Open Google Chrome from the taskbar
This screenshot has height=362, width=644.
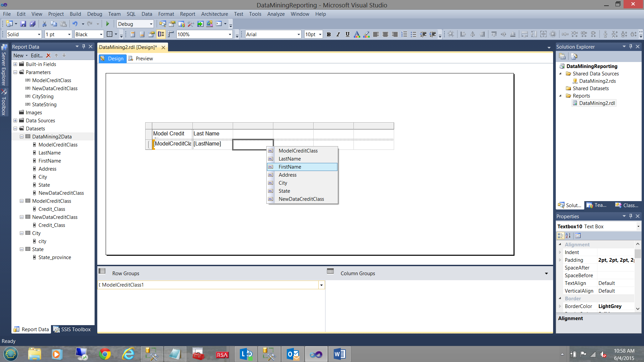click(105, 354)
